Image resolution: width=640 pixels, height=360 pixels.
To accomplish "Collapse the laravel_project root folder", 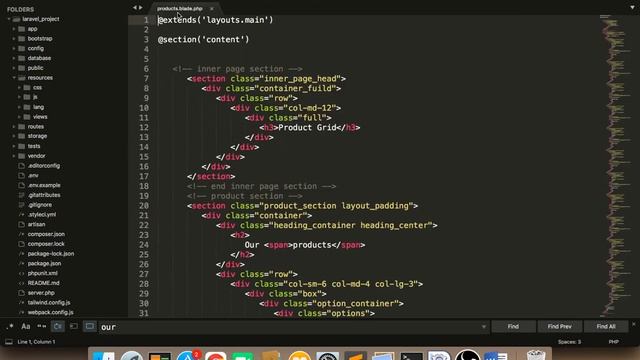I will point(9,19).
